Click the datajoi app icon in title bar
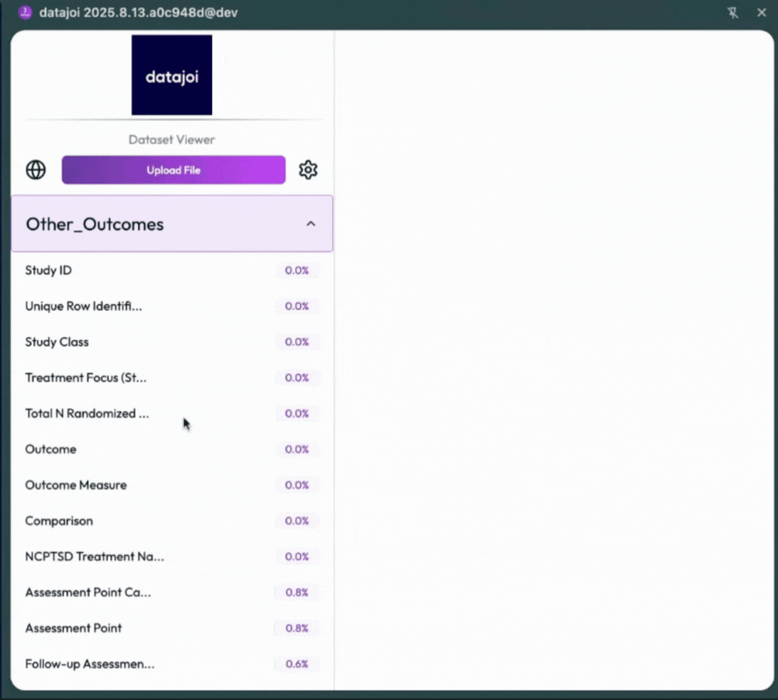This screenshot has height=700, width=778. [x=25, y=12]
